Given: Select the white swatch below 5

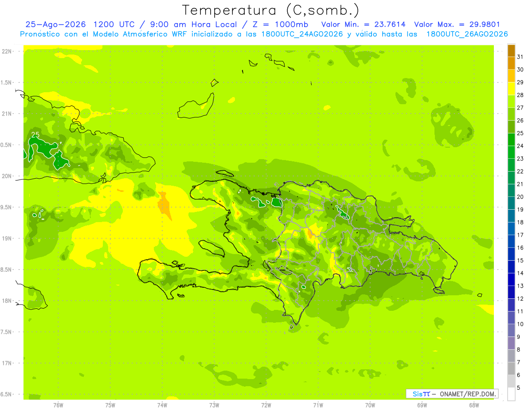Looking at the screenshot, I should pos(511,394).
